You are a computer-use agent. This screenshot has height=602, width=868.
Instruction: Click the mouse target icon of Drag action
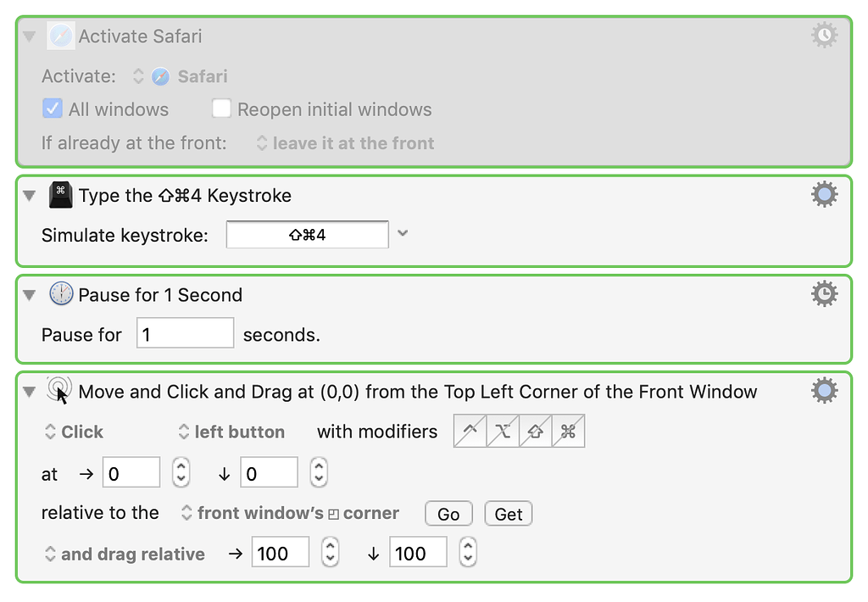tap(59, 391)
